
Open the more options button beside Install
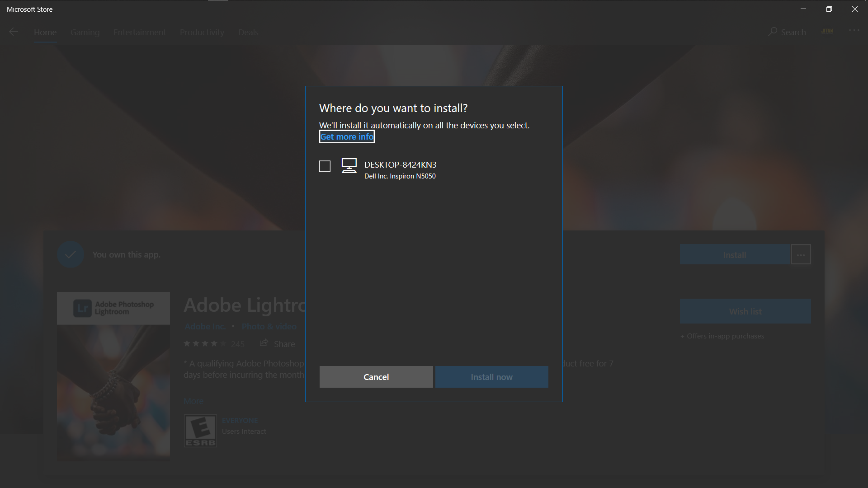pos(801,255)
